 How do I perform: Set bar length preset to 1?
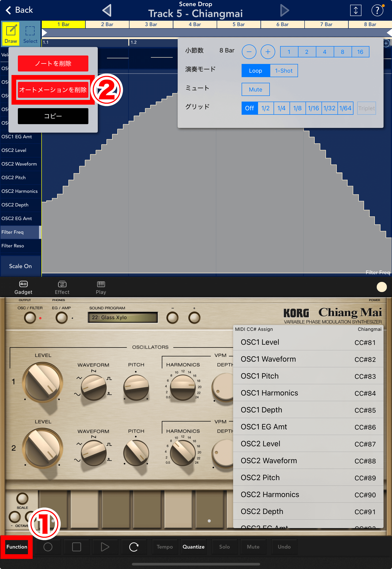[x=289, y=52]
